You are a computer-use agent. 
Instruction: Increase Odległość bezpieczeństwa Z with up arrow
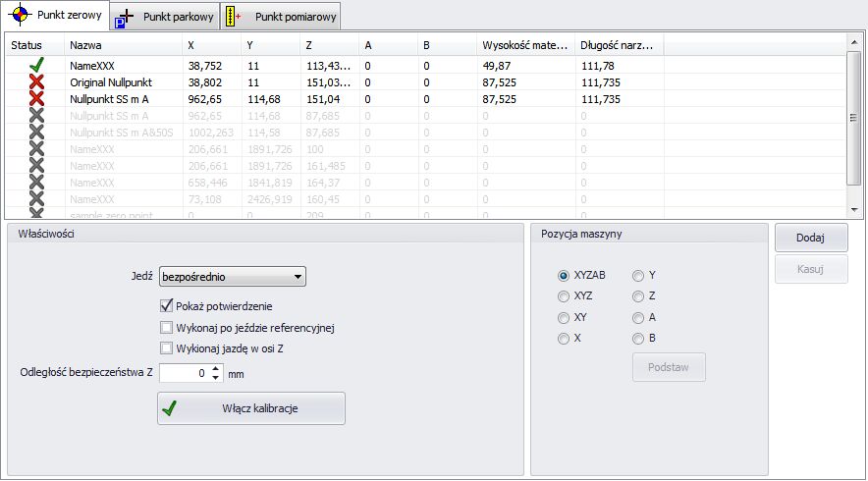coord(215,369)
